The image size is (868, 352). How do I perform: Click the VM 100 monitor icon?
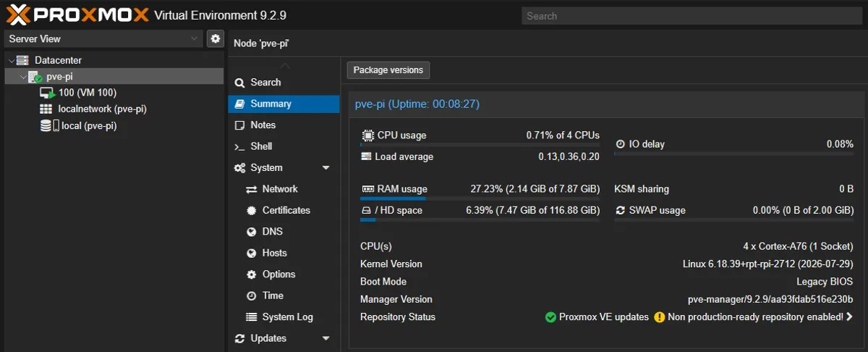click(47, 93)
